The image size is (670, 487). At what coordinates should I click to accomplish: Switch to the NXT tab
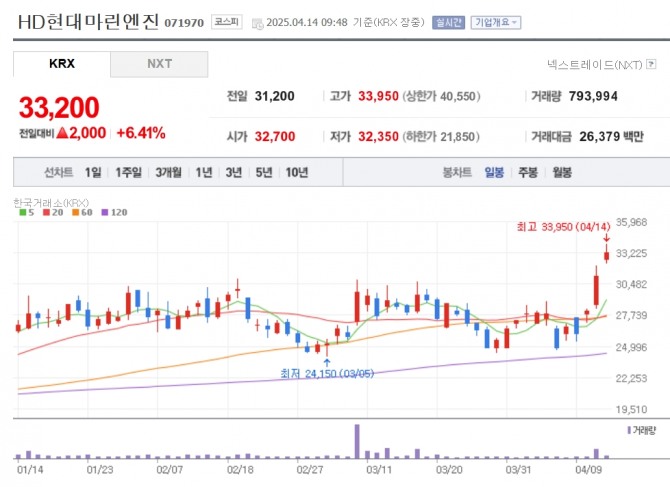pos(159,64)
